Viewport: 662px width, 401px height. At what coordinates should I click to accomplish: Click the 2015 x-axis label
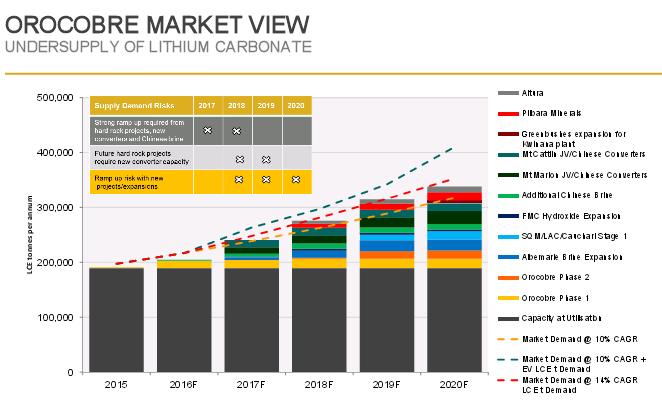point(116,385)
